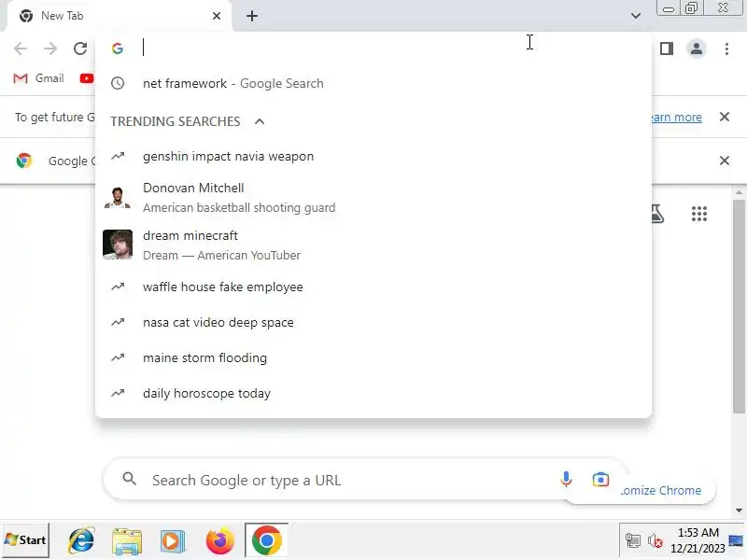Viewport: 747px width, 560px height.
Task: Click the scrollbar up arrow
Action: click(x=739, y=192)
